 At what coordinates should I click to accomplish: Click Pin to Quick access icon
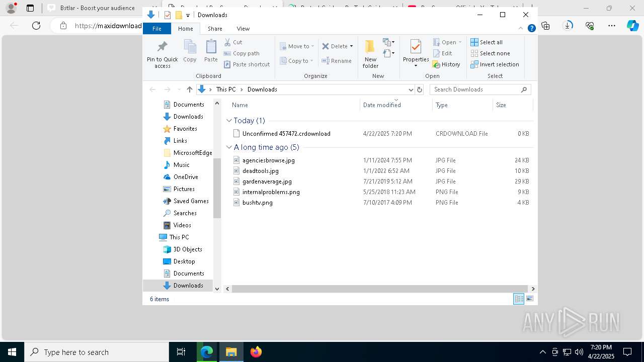click(x=162, y=47)
